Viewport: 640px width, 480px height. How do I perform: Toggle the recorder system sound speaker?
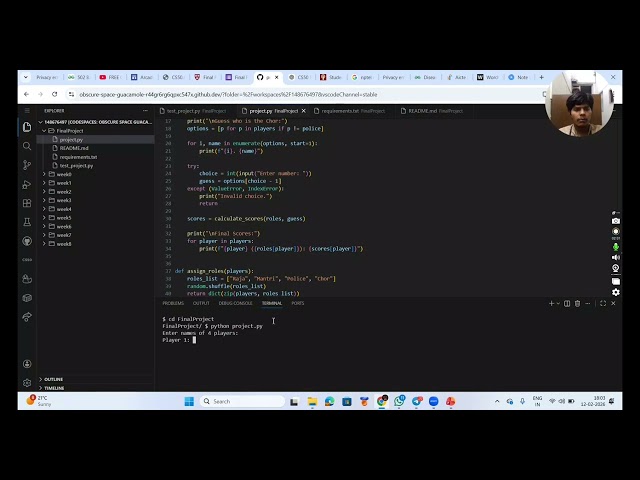[616, 257]
